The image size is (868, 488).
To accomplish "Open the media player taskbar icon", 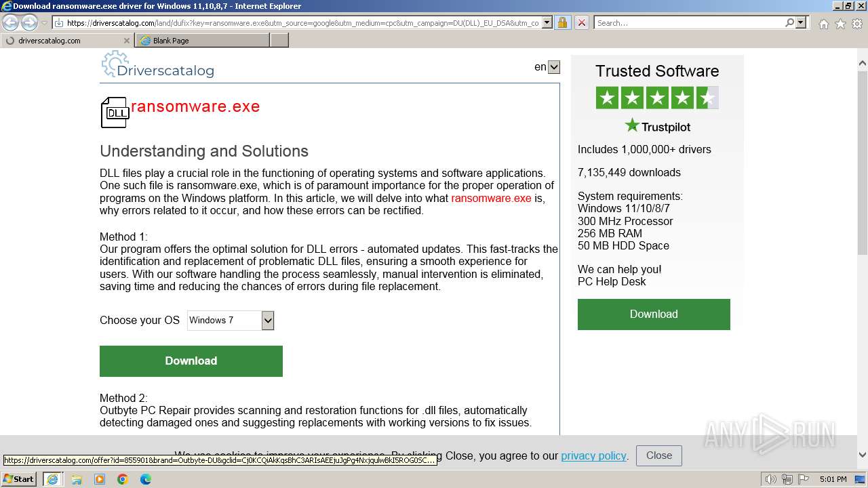I will [100, 479].
